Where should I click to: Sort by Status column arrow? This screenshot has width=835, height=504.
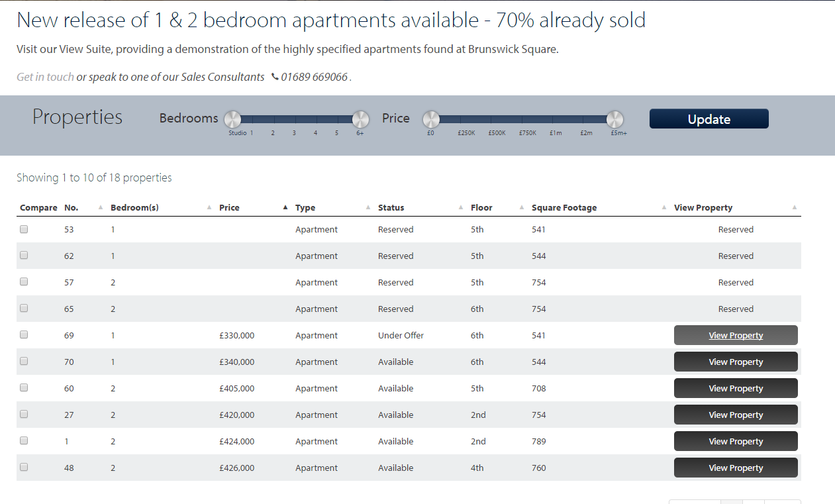pyautogui.click(x=461, y=207)
